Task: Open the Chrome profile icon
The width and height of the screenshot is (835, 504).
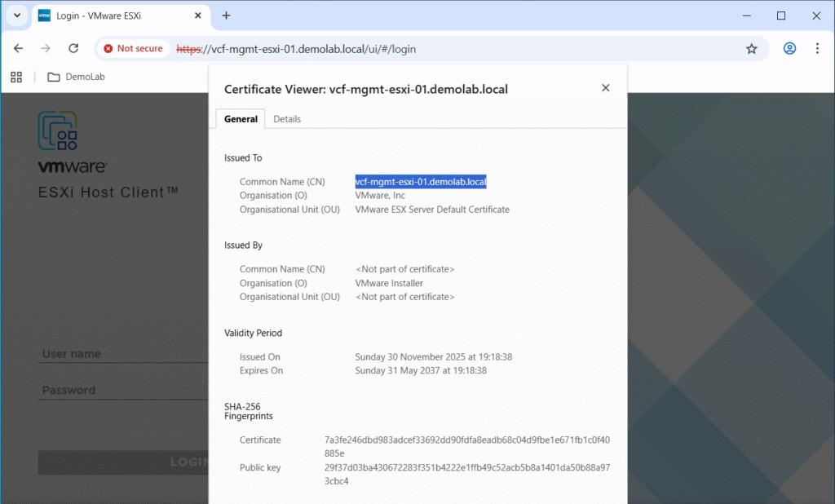Action: [x=789, y=48]
